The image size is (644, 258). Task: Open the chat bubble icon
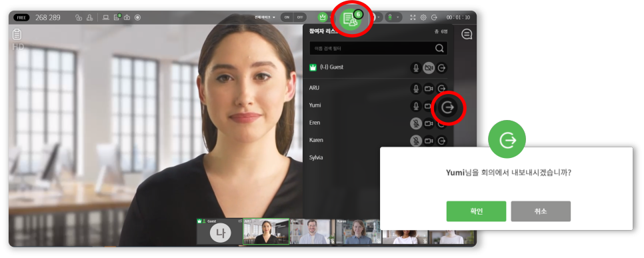(x=467, y=34)
